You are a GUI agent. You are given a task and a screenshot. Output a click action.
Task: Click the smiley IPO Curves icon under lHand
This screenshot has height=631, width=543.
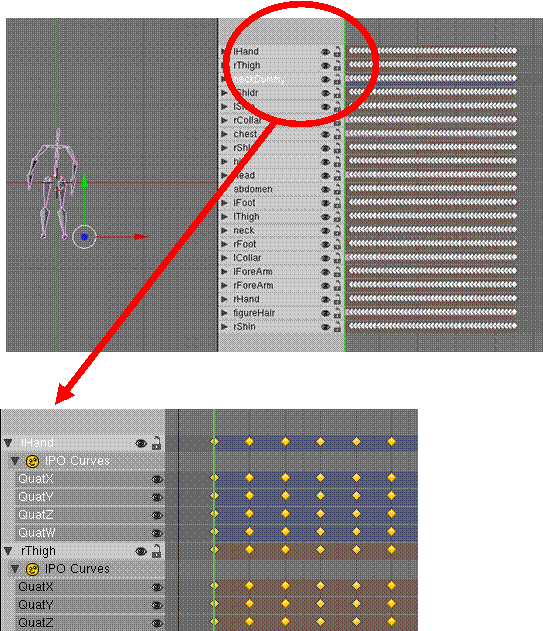pyautogui.click(x=32, y=461)
